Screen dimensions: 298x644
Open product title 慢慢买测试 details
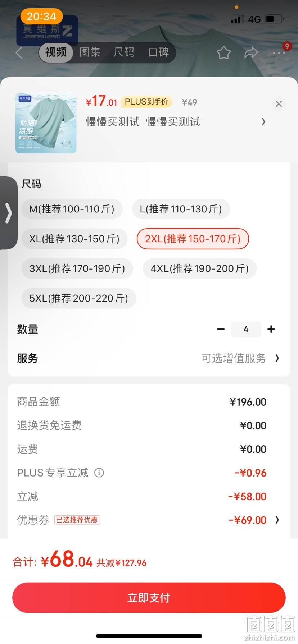[x=143, y=122]
